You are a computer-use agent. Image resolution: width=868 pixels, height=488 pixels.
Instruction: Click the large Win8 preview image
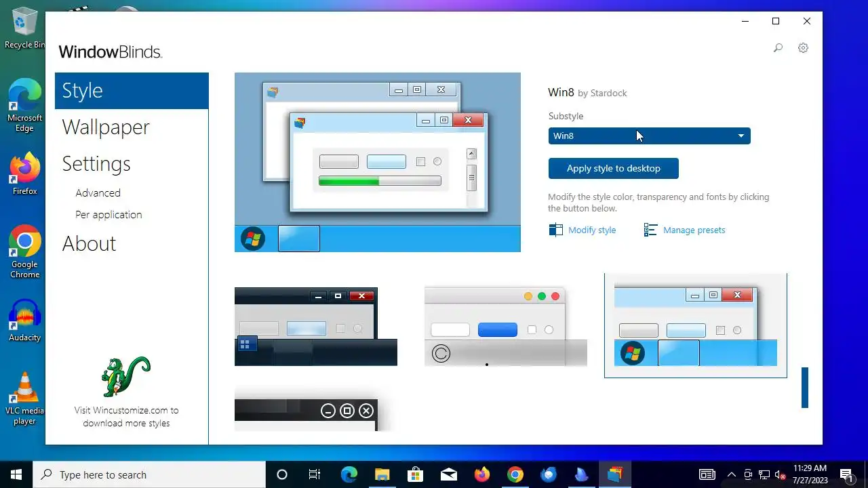[x=378, y=162]
